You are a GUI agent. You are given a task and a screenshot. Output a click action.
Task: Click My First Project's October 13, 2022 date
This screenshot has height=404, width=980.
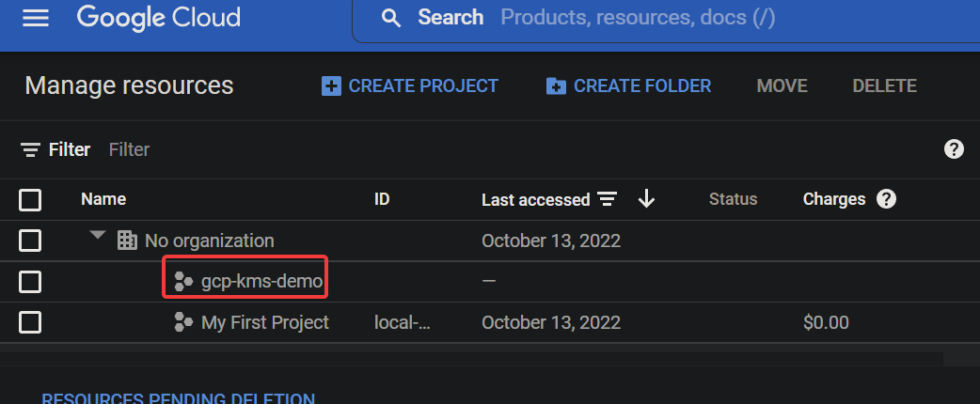(551, 322)
